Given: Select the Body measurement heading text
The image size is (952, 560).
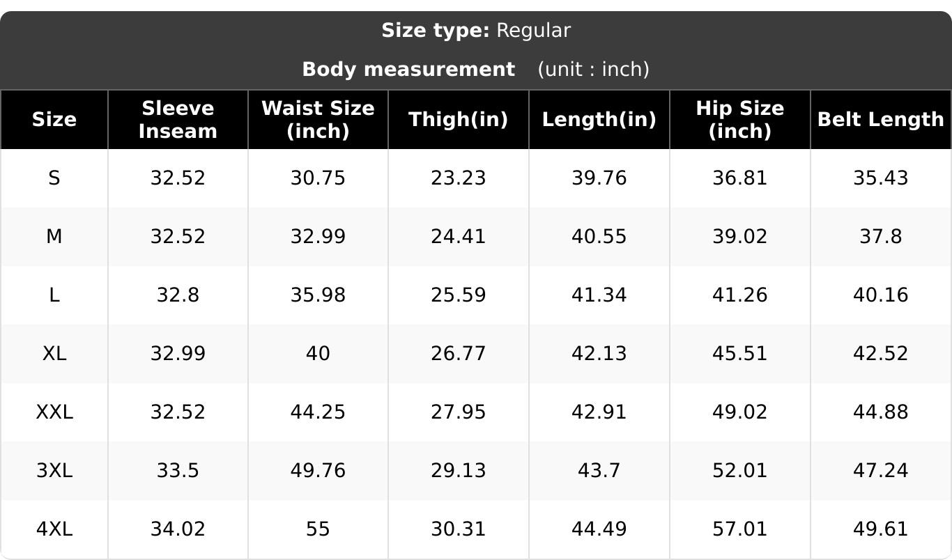Looking at the screenshot, I should tap(408, 70).
